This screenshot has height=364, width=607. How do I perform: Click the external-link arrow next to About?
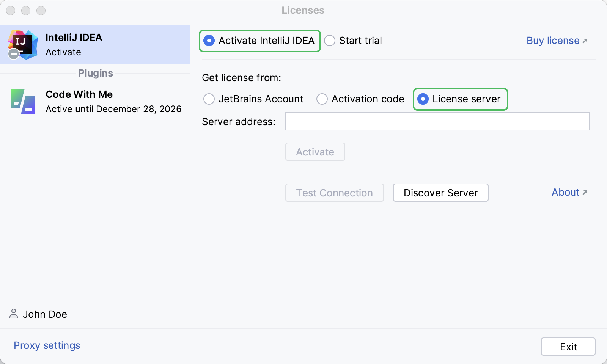point(585,192)
